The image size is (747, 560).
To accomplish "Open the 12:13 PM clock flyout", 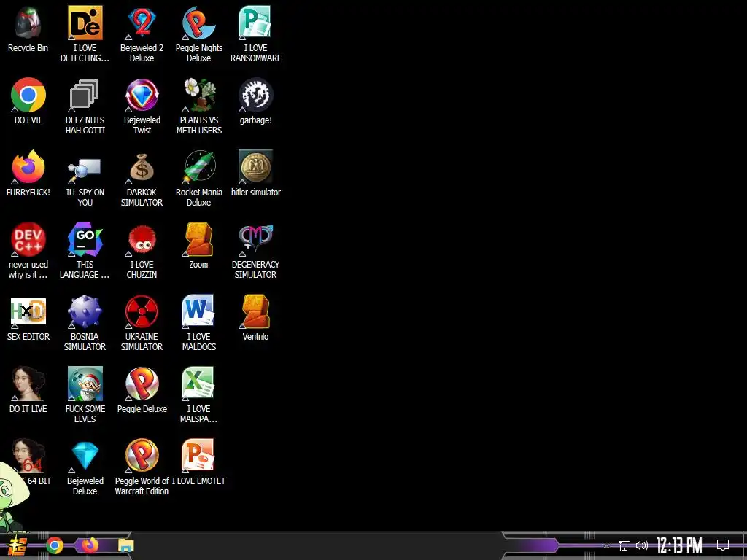I will [679, 545].
